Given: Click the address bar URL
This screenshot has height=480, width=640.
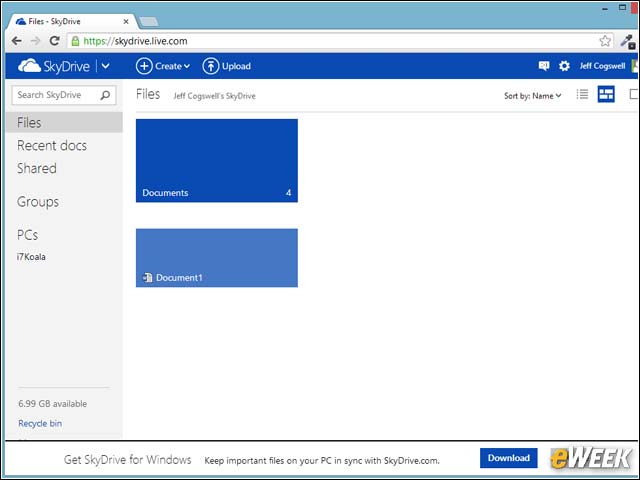Looking at the screenshot, I should pyautogui.click(x=136, y=41).
